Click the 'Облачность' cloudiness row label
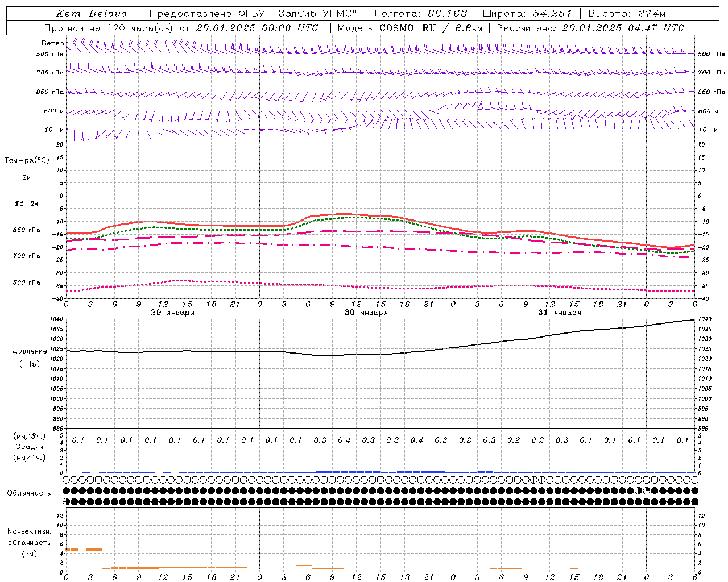 (x=29, y=493)
